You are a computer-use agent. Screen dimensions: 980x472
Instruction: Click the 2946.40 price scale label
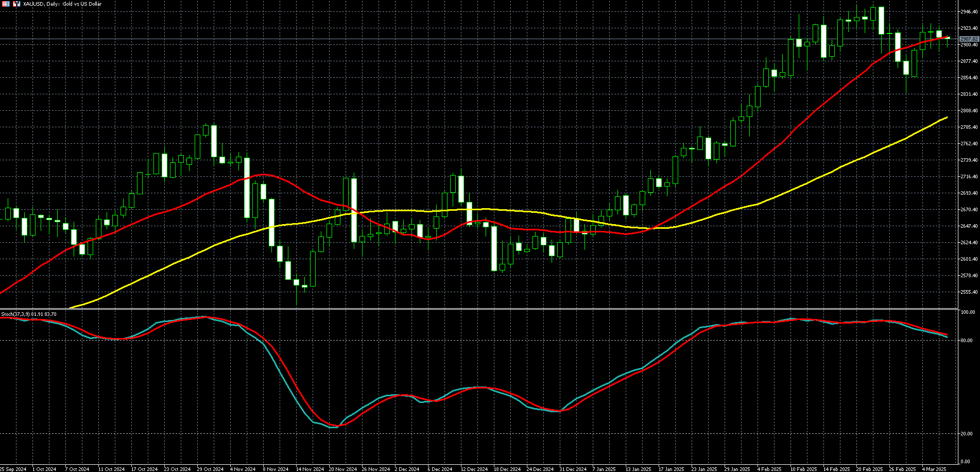click(x=969, y=11)
